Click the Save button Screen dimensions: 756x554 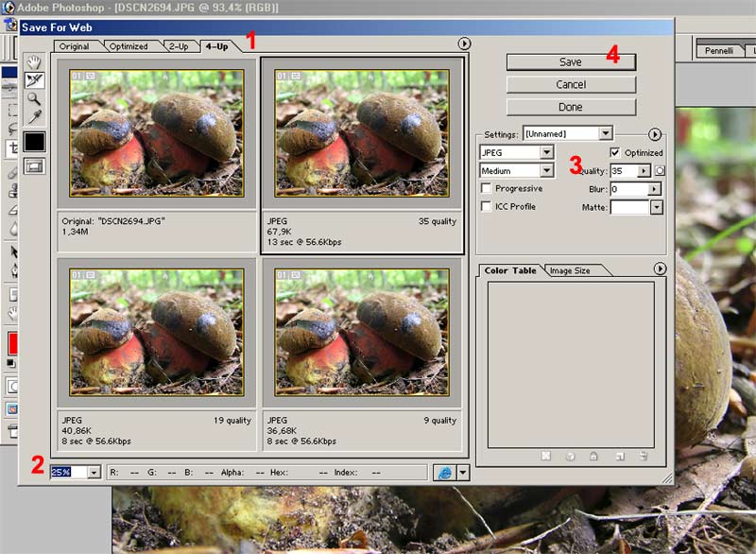point(570,61)
